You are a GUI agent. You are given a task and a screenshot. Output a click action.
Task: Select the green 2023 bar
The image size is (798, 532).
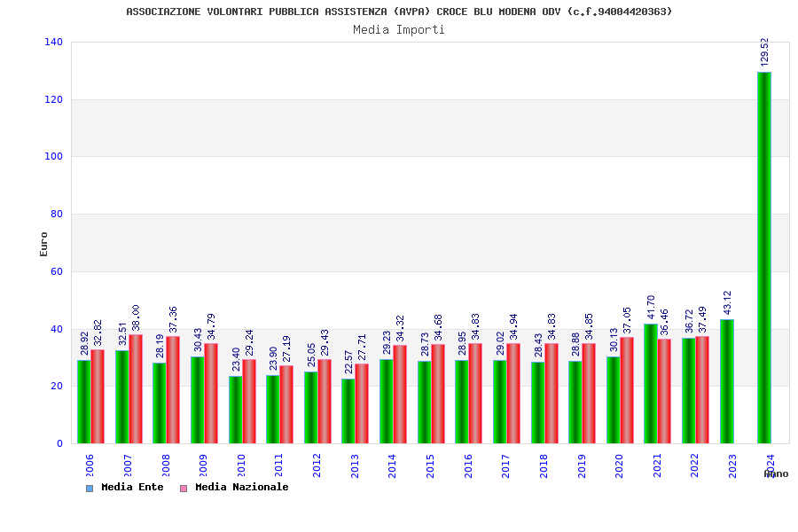[x=726, y=381]
